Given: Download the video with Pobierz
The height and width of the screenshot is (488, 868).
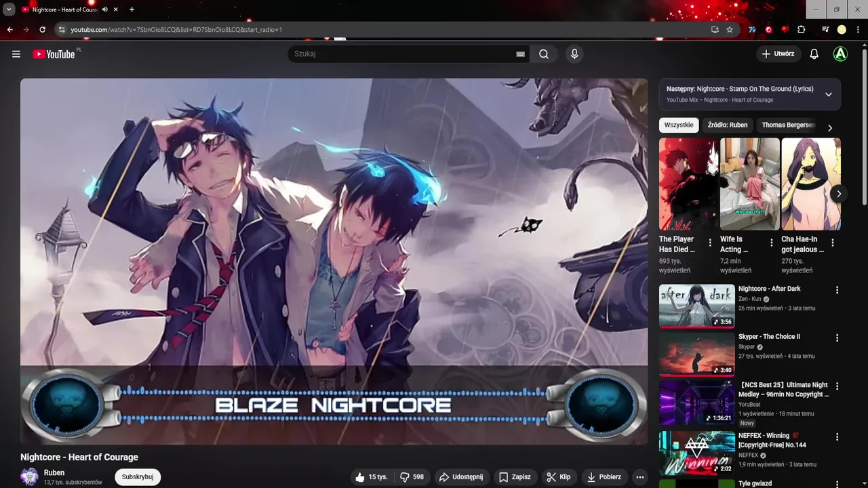Looking at the screenshot, I should [604, 477].
